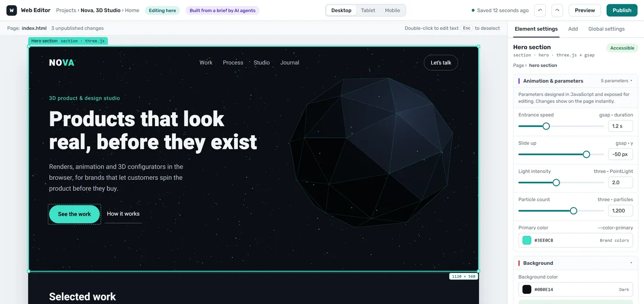644x304 pixels.
Task: Select the Add tab
Action: [x=573, y=29]
